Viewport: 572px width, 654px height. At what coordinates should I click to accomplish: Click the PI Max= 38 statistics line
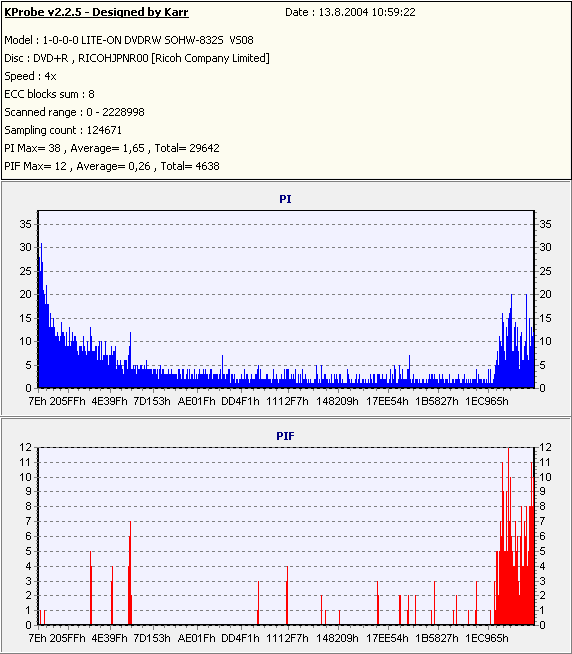coord(112,148)
